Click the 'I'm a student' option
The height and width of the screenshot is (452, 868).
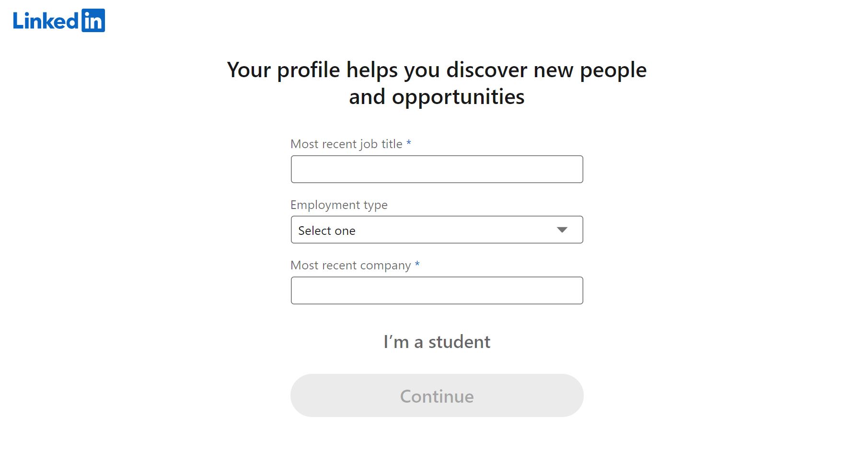pyautogui.click(x=436, y=341)
